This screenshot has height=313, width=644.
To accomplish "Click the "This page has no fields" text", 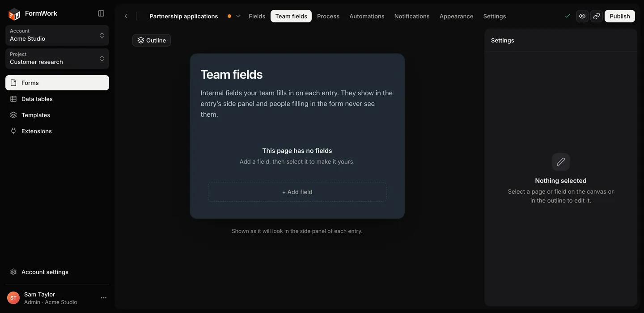I will click(x=297, y=151).
